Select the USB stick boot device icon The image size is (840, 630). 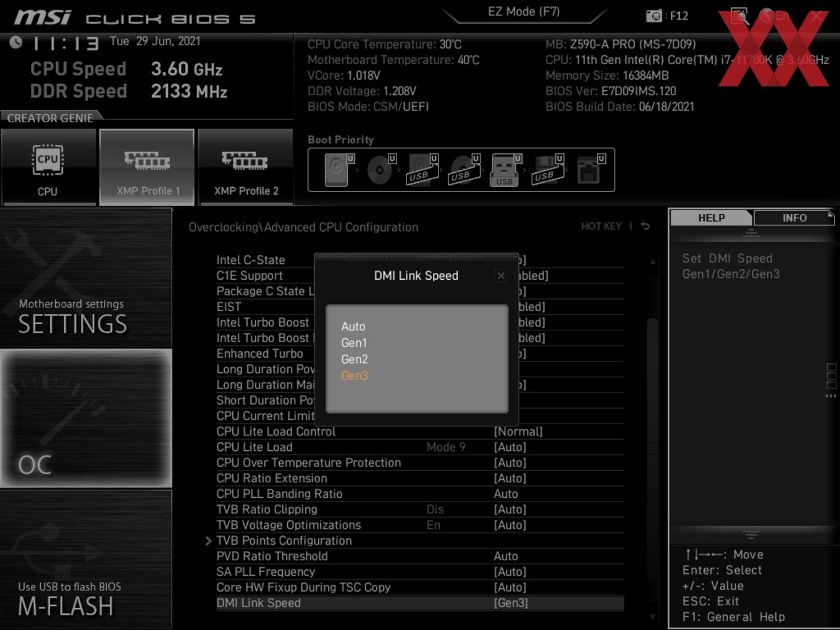[505, 170]
